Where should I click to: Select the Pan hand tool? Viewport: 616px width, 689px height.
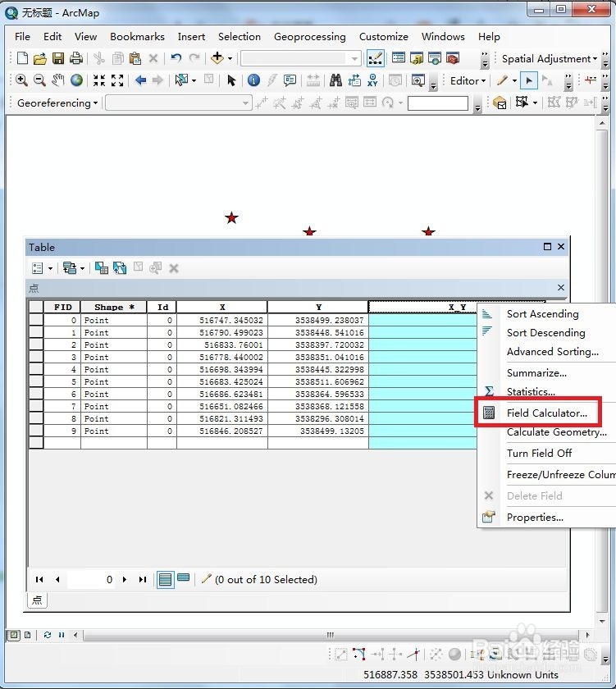(x=57, y=80)
